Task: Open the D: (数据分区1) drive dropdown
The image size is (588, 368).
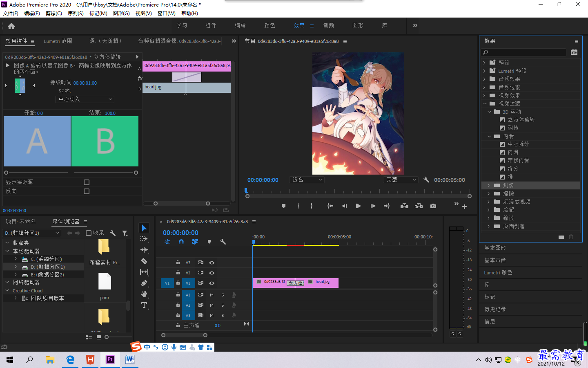Action: [x=32, y=233]
